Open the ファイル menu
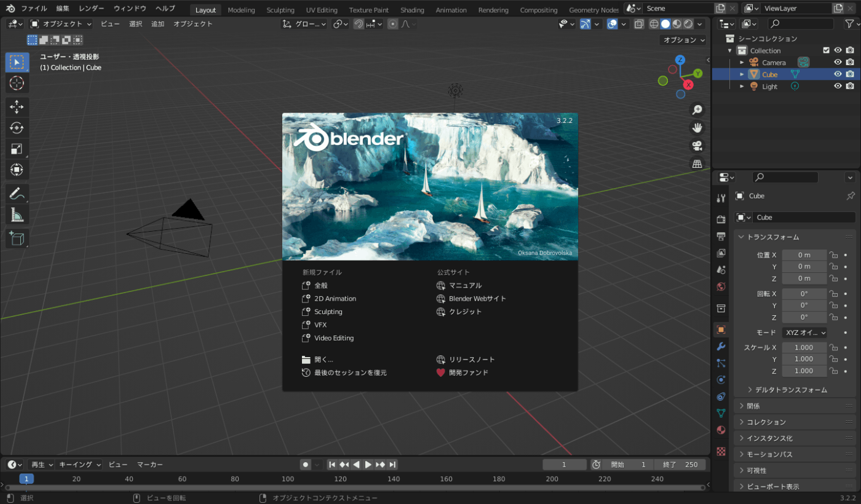The width and height of the screenshot is (861, 504). click(x=34, y=9)
